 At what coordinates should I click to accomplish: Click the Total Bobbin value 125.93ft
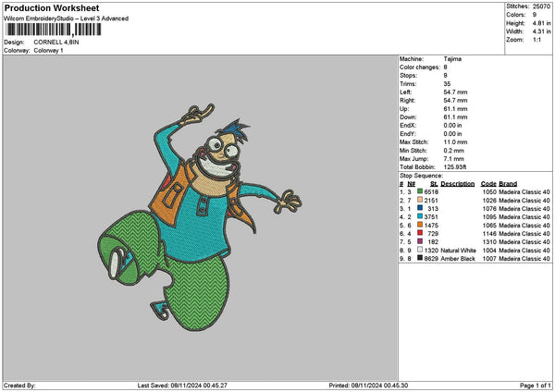(455, 167)
